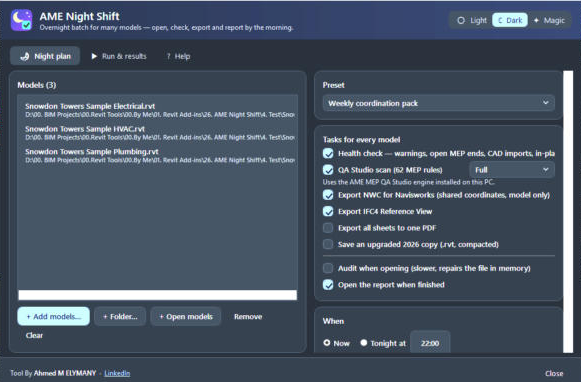The width and height of the screenshot is (581, 382).
Task: Open the Help tab
Action: pos(178,56)
